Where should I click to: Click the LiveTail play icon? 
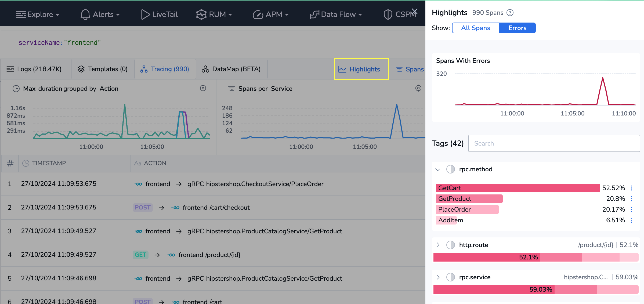click(x=145, y=15)
